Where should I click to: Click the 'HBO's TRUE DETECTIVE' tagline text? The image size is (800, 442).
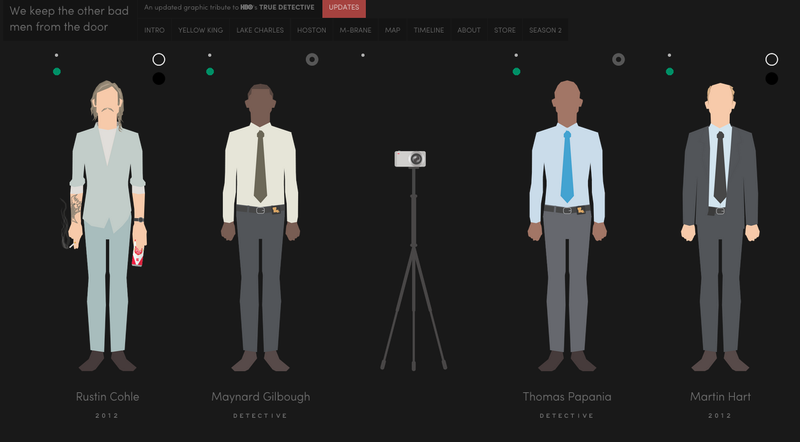click(x=278, y=7)
